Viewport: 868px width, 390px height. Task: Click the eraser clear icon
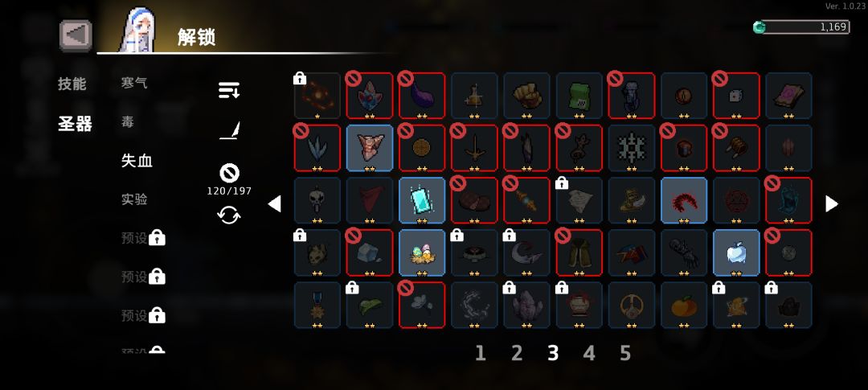pyautogui.click(x=228, y=131)
